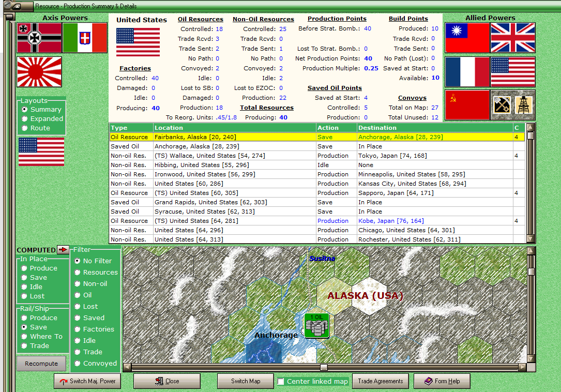561x392 pixels.
Task: Select the Germany flag under Axis Powers
Action: (39, 38)
